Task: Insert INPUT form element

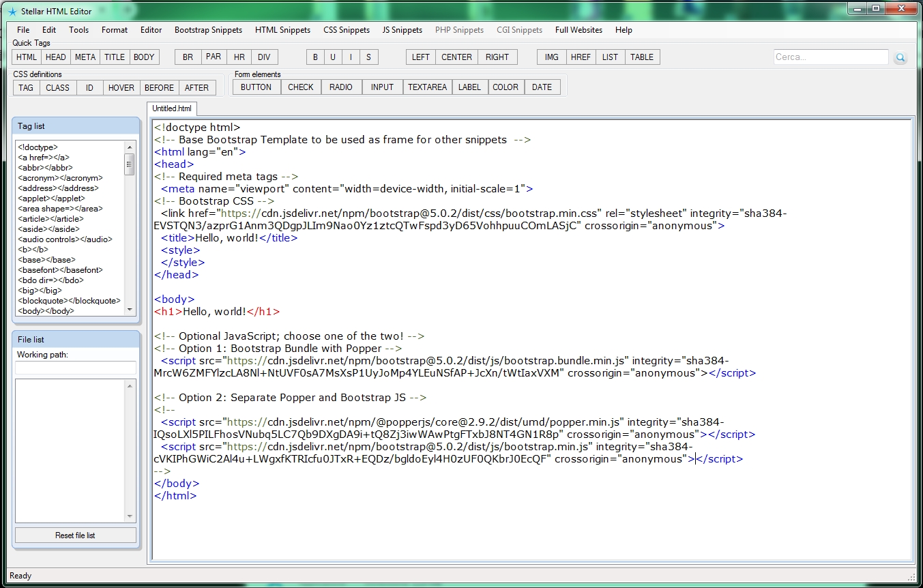Action: (383, 87)
